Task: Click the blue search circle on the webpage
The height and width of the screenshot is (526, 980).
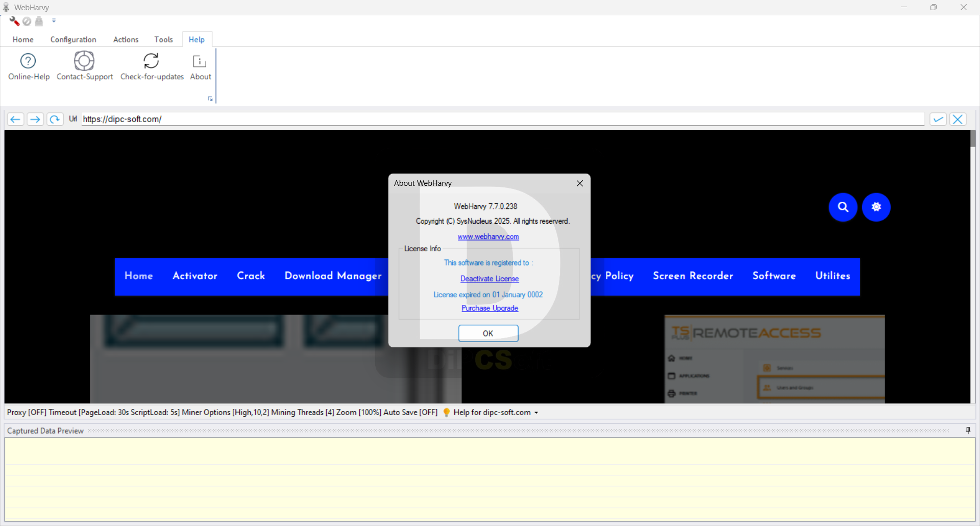Action: pyautogui.click(x=843, y=207)
